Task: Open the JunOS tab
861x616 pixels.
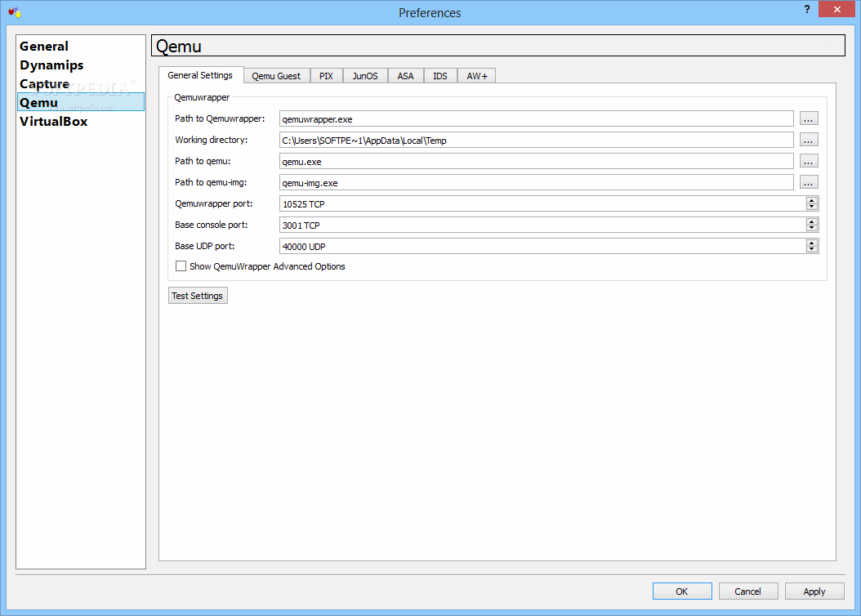Action: [365, 76]
